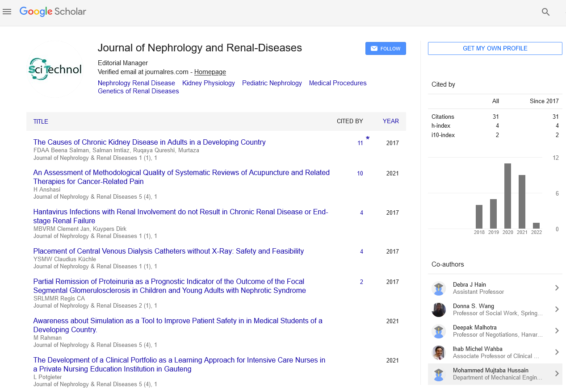Click Deepak Malhotra avatar icon
566x392 pixels.
tap(439, 331)
